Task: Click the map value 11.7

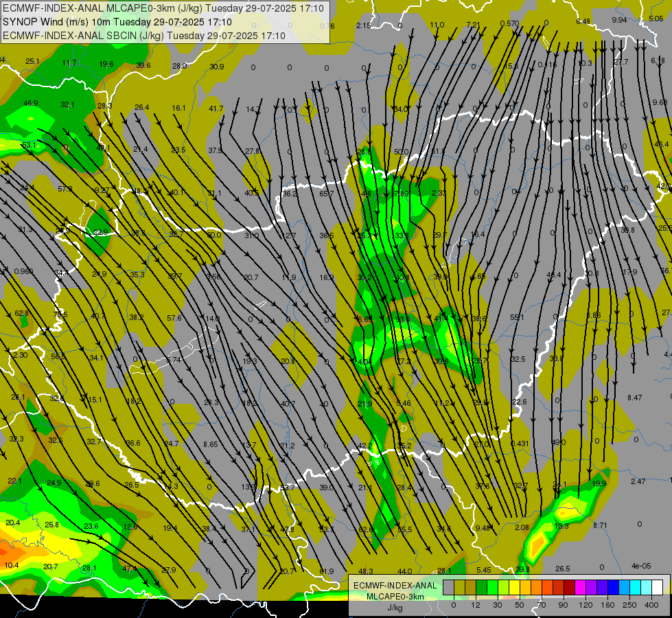Action: pyautogui.click(x=69, y=62)
